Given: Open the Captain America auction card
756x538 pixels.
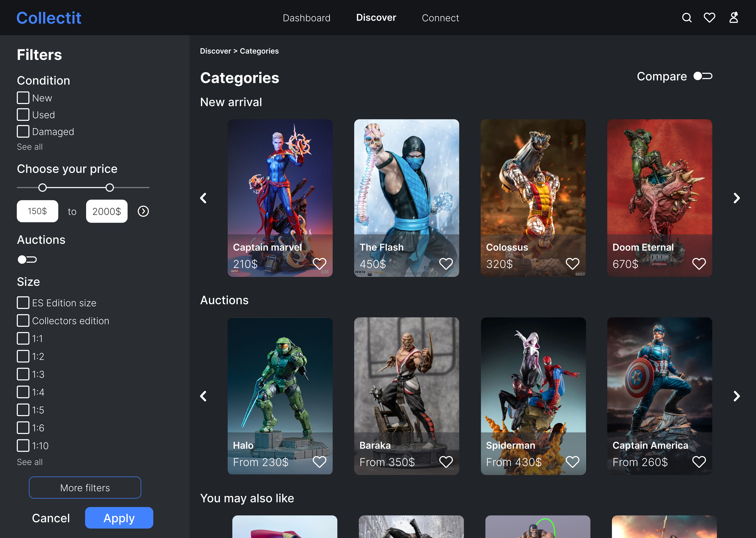Looking at the screenshot, I should 660,396.
